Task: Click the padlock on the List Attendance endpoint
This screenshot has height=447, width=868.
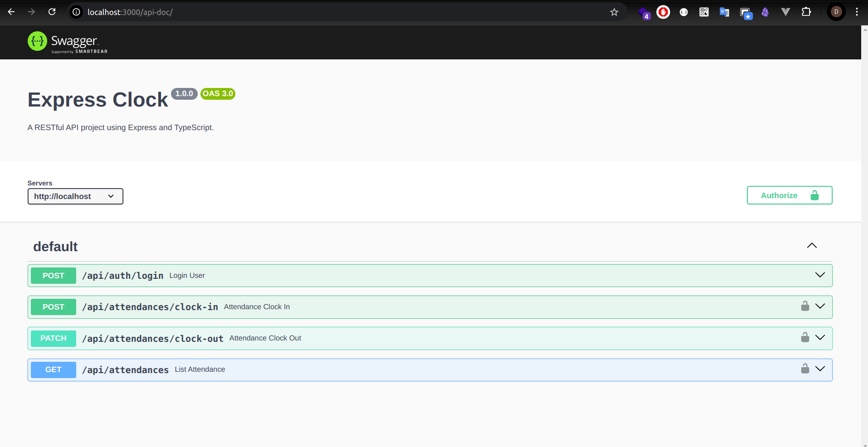Action: (805, 369)
